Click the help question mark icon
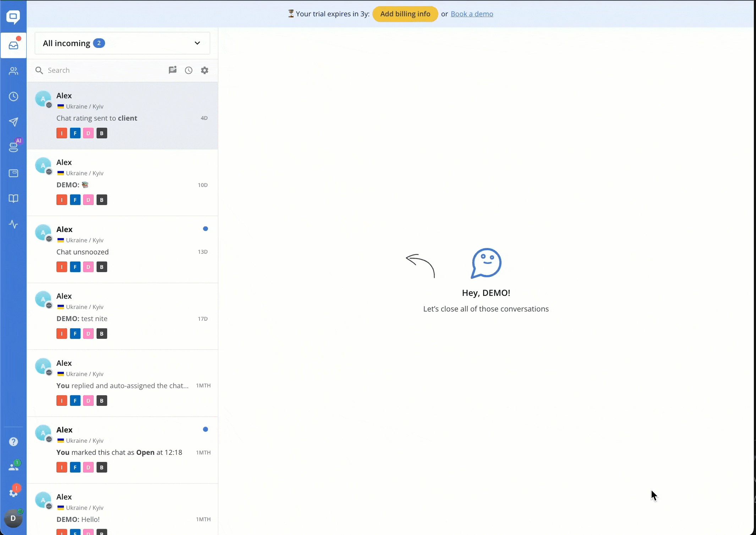 click(13, 442)
